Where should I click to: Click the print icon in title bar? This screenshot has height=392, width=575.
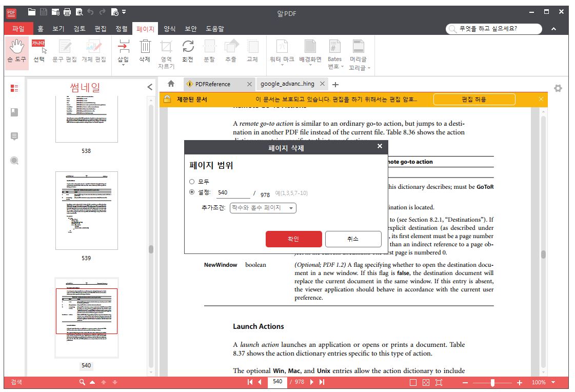pyautogui.click(x=67, y=12)
